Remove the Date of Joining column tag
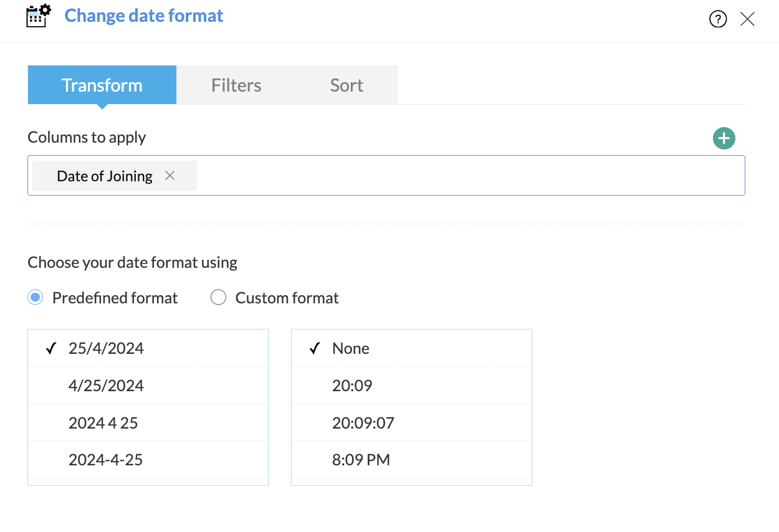Screen dimensions: 779x532 coord(170,176)
